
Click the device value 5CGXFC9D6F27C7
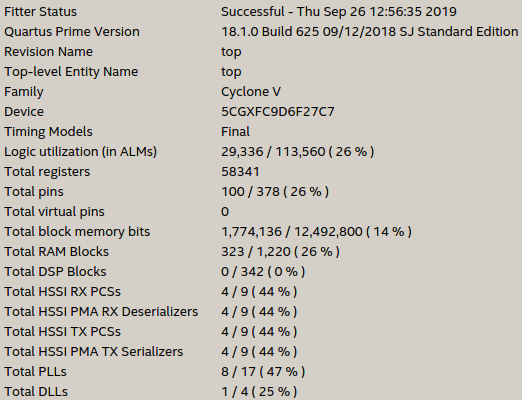[278, 112]
